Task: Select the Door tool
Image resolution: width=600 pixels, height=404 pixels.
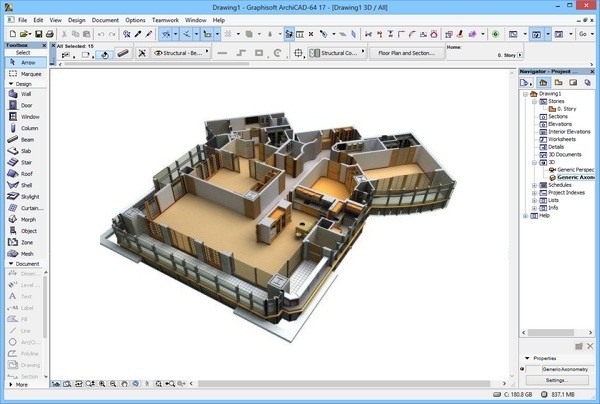Action: (x=25, y=105)
